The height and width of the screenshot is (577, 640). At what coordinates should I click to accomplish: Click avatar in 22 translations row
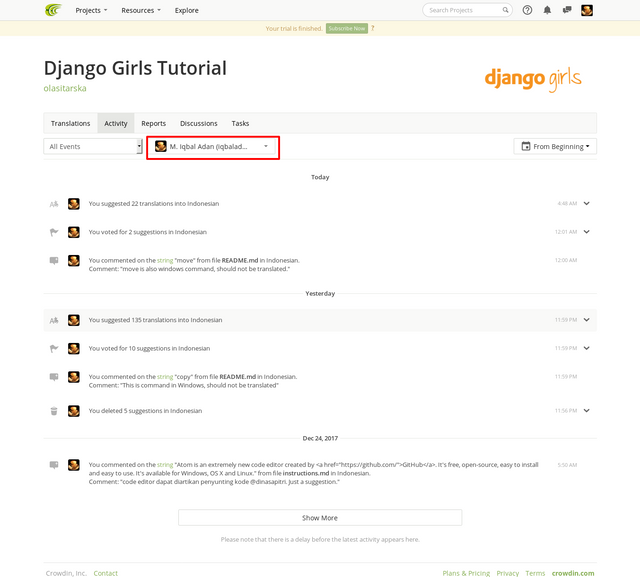point(73,204)
